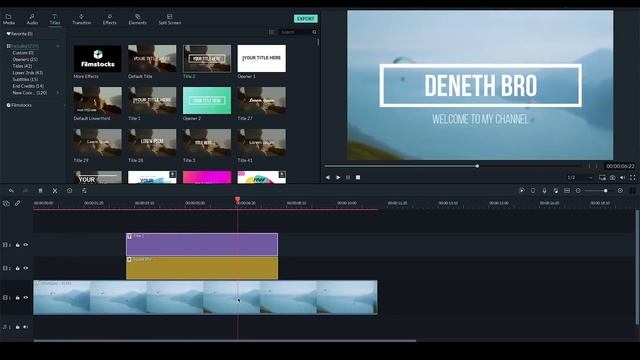Hide video track 3 with eye icon
This screenshot has width=640, height=360.
26,245
